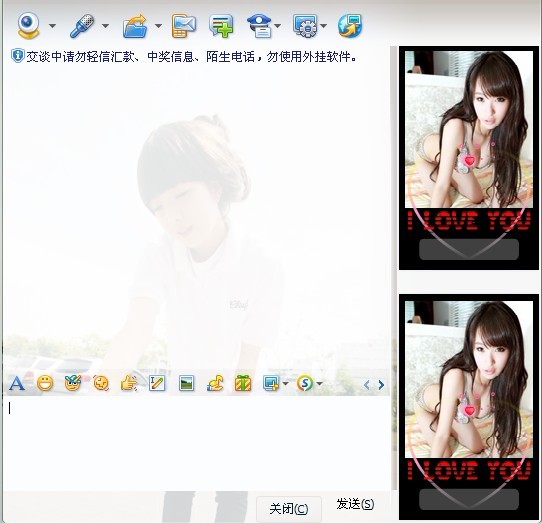Create a discussion group with plus icon
The image size is (542, 523).
point(221,26)
